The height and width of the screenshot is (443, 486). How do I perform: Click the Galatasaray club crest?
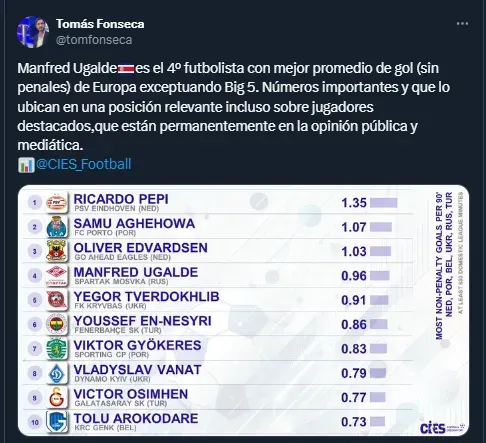click(56, 397)
